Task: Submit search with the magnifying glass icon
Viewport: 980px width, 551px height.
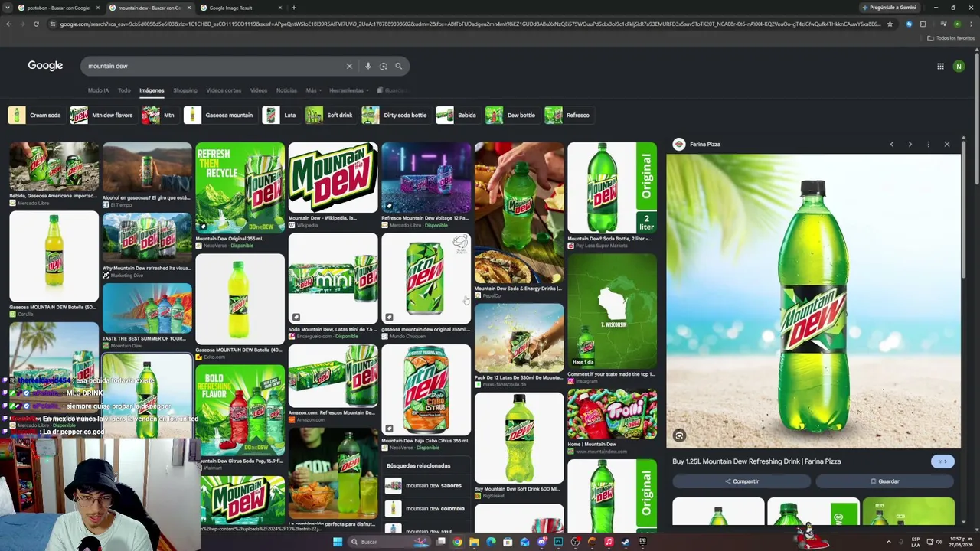Action: 398,66
